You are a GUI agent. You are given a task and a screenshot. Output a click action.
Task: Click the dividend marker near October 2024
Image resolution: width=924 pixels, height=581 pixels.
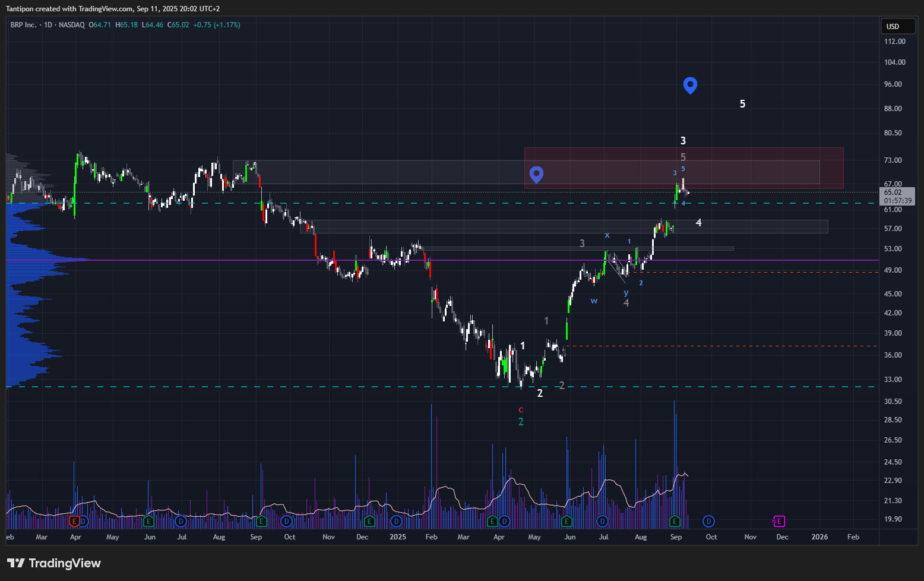(287, 521)
